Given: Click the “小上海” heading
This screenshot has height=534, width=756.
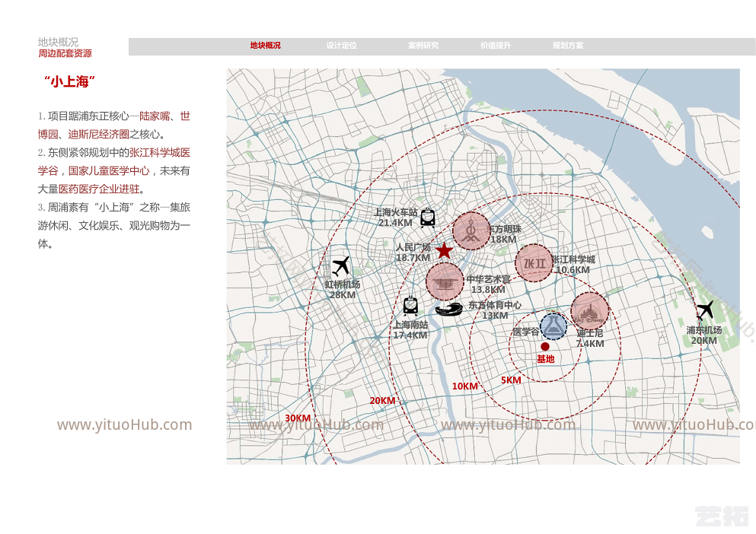Looking at the screenshot, I should (x=69, y=81).
